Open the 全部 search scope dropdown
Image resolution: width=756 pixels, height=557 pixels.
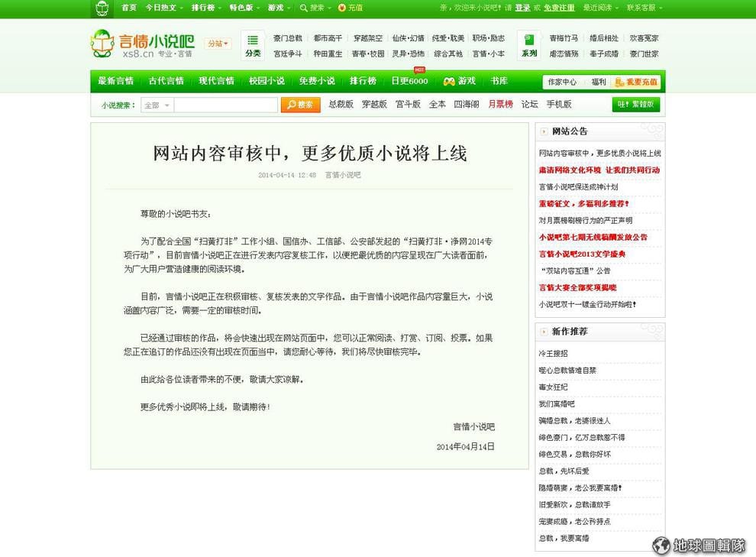(157, 105)
